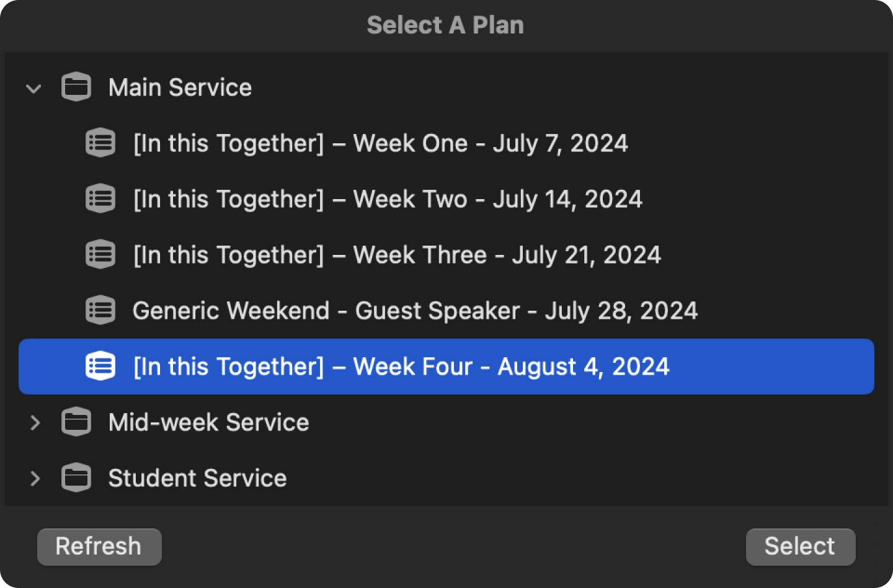
Task: Click the Main Service folder icon
Action: (x=76, y=87)
